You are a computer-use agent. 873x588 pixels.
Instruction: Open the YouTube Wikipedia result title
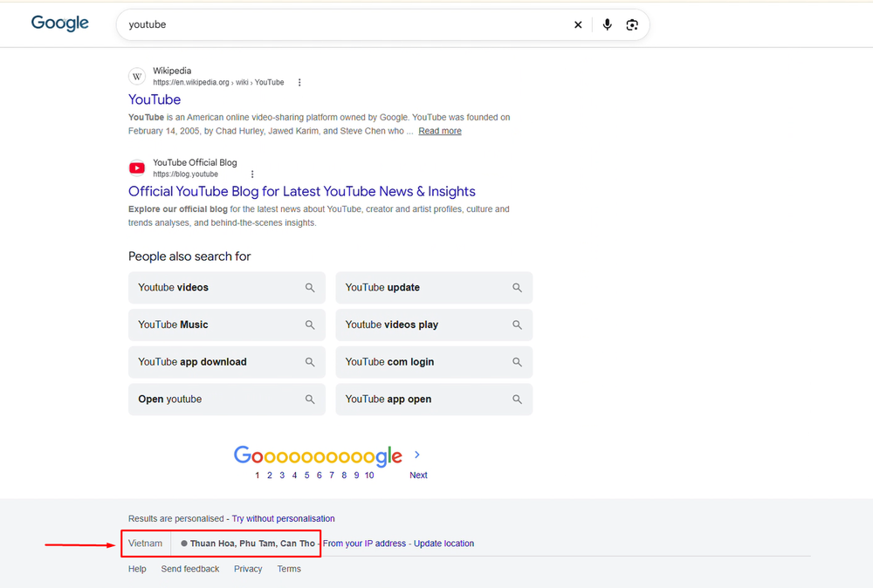(155, 99)
